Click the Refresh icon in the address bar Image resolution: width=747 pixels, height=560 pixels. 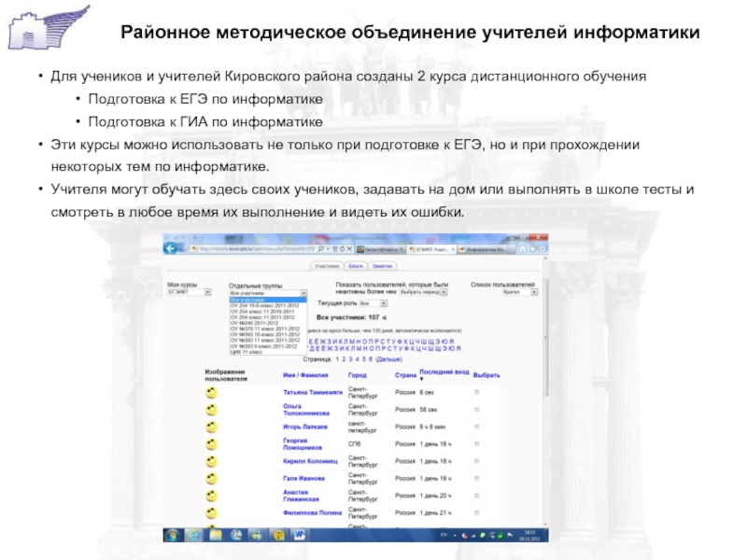coord(342,248)
